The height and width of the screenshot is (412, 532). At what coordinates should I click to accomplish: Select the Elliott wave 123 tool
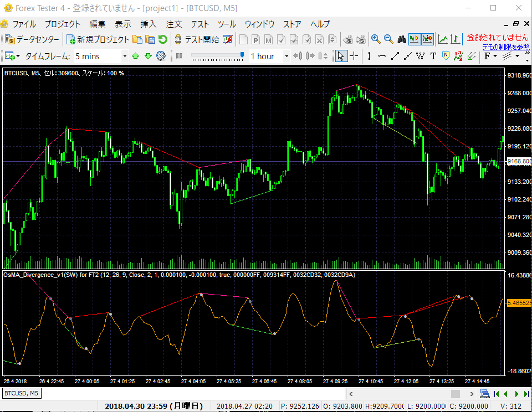[458, 56]
